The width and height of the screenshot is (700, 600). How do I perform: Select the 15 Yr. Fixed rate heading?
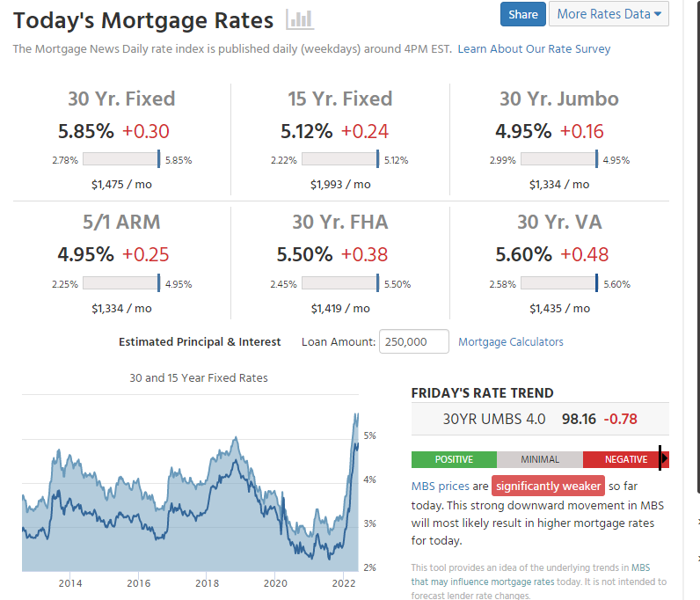[x=340, y=99]
